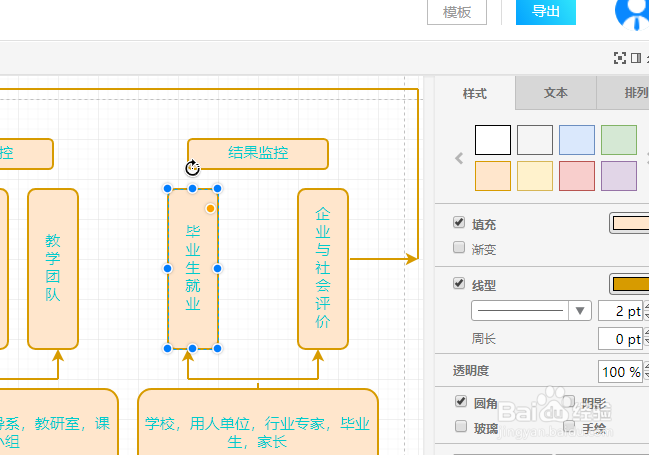
Task: Select the light green style swatch
Action: 619,140
